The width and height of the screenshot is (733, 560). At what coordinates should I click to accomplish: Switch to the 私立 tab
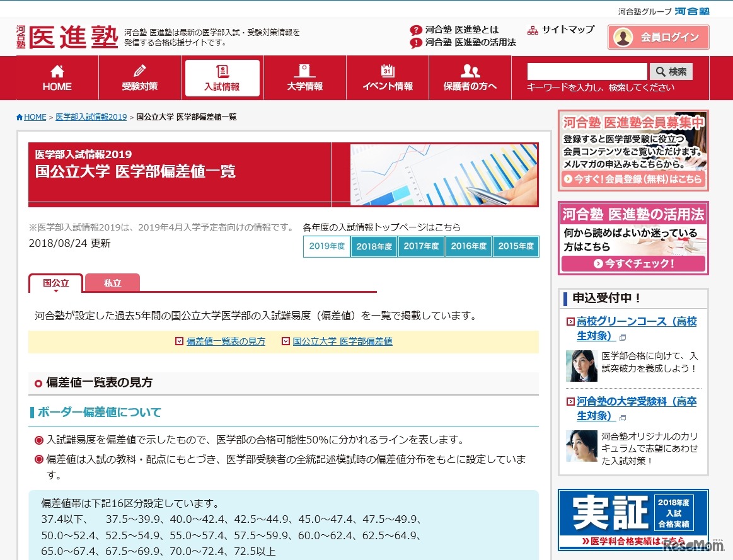coord(112,283)
